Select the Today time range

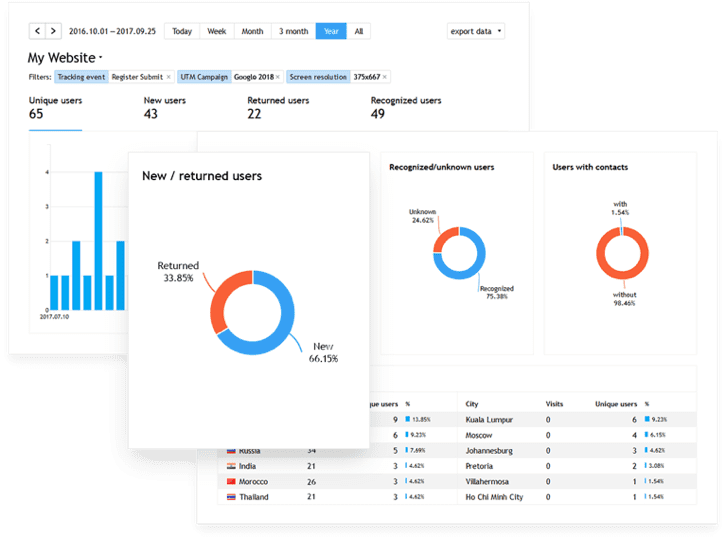click(x=182, y=31)
